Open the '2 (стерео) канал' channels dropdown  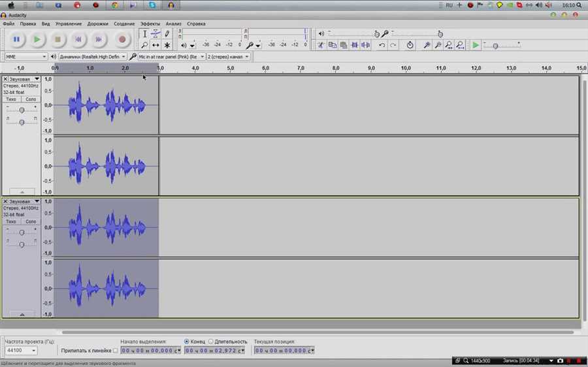click(229, 57)
